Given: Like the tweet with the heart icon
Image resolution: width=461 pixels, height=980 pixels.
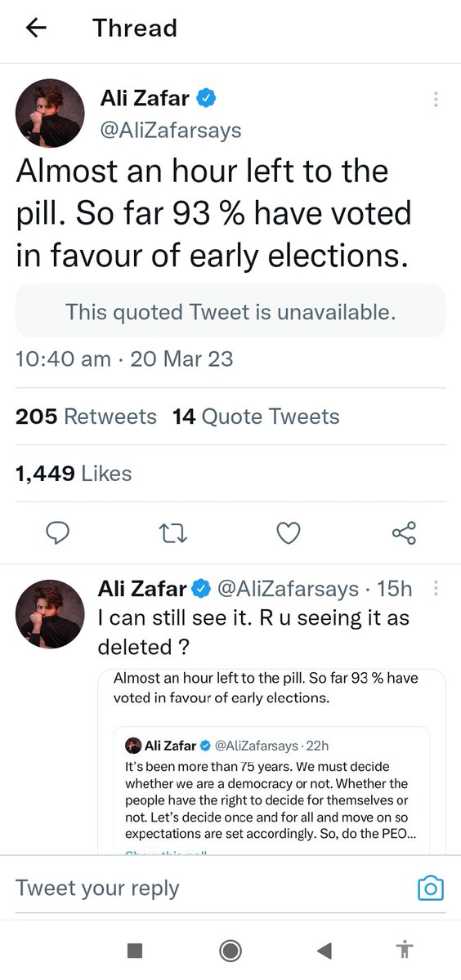Looking at the screenshot, I should click(289, 533).
